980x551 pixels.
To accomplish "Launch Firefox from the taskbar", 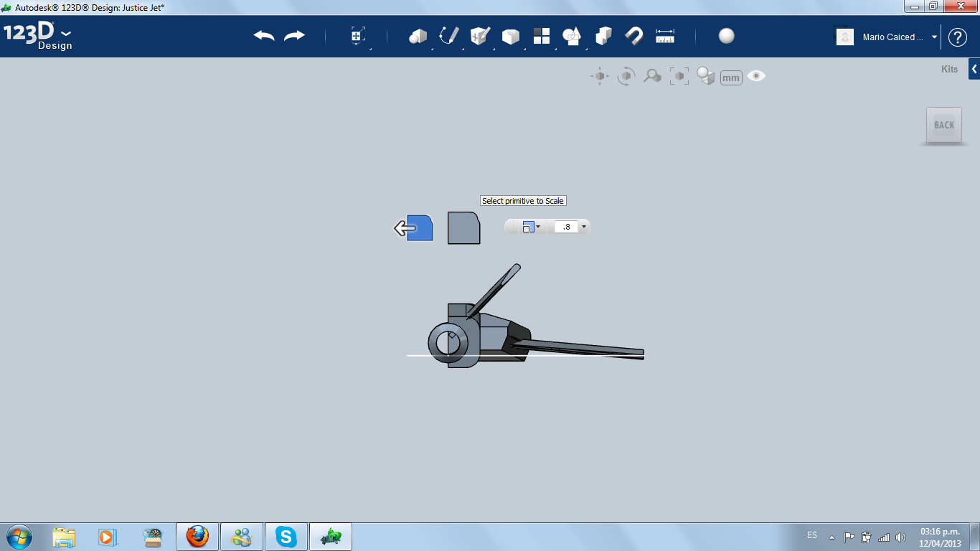I will tap(197, 537).
